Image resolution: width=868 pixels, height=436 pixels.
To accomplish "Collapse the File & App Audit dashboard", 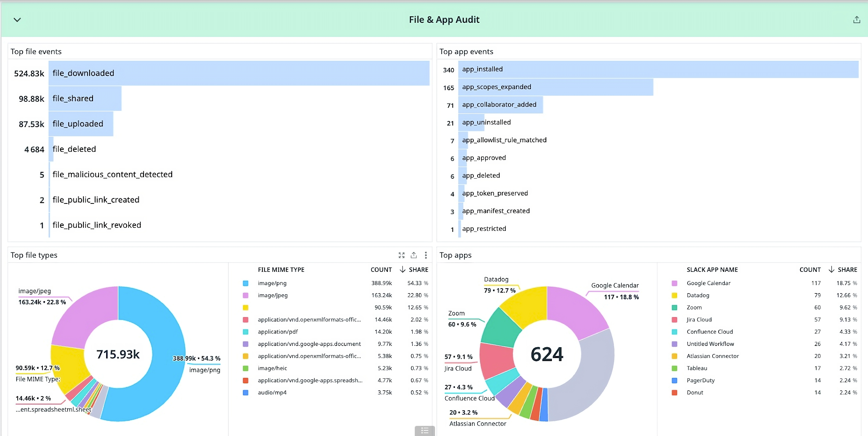I will point(18,20).
